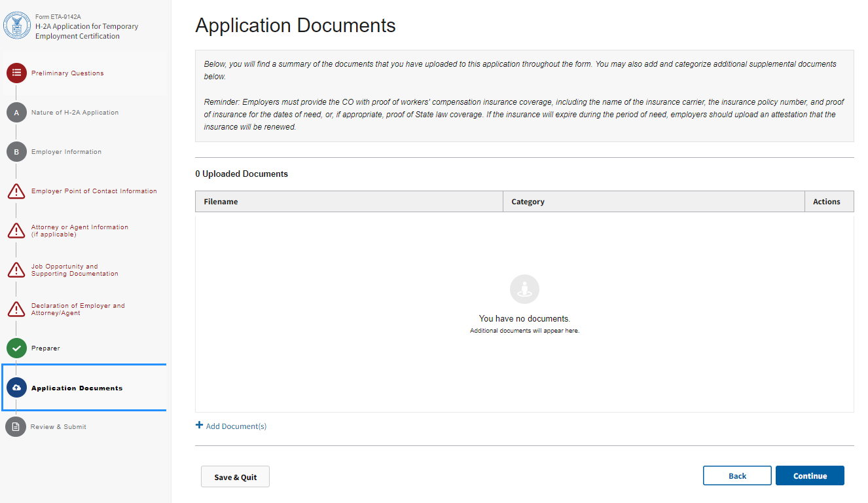Select the section B circle icon

click(16, 152)
